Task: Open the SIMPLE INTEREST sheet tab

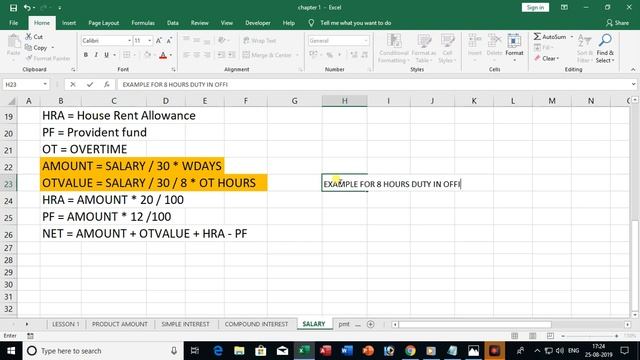Action: point(185,324)
